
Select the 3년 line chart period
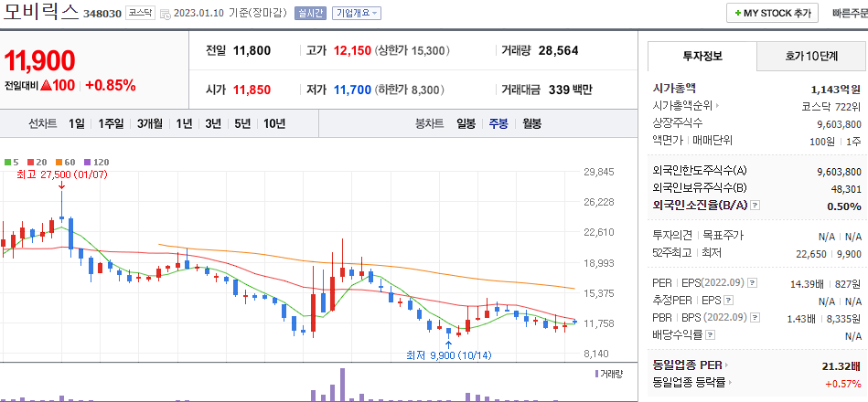coord(213,124)
